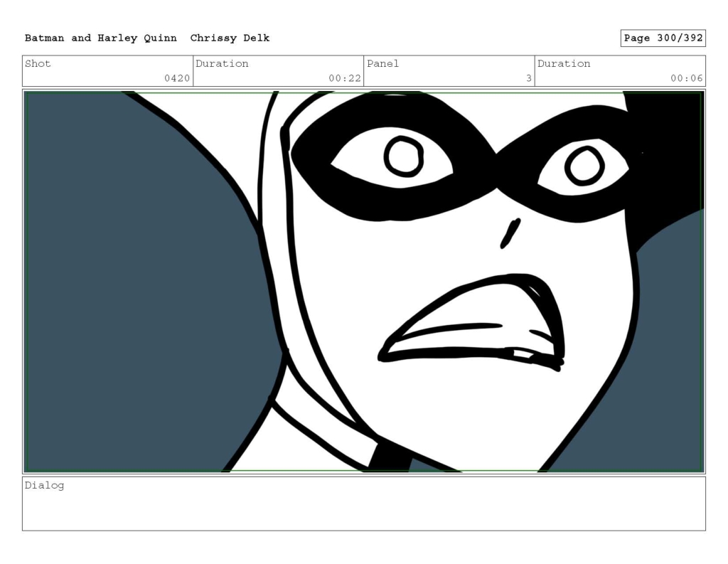Click the title text Batman and Harley Quinn
This screenshot has height=564, width=728.
[x=100, y=38]
